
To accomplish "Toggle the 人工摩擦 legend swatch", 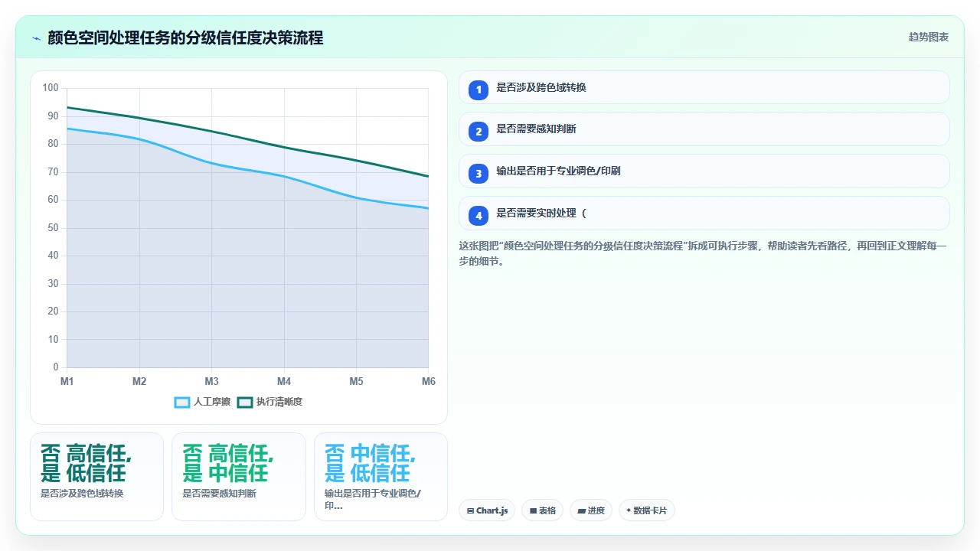I will pyautogui.click(x=182, y=403).
